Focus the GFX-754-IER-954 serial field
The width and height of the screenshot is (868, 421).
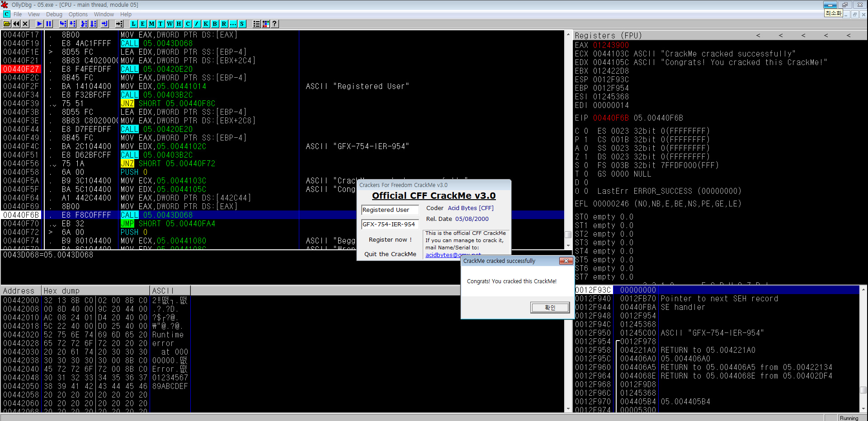coord(390,225)
